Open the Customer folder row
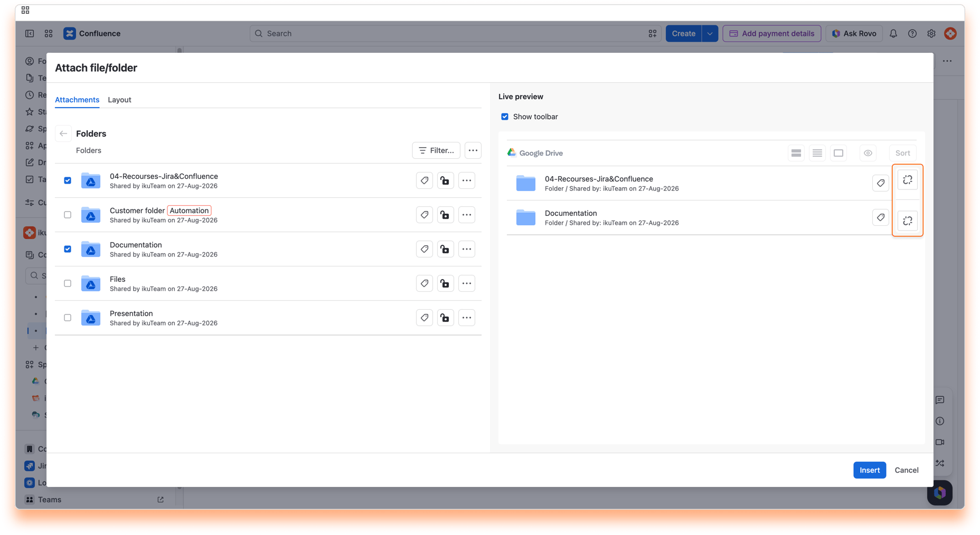This screenshot has height=535, width=980. pos(268,215)
